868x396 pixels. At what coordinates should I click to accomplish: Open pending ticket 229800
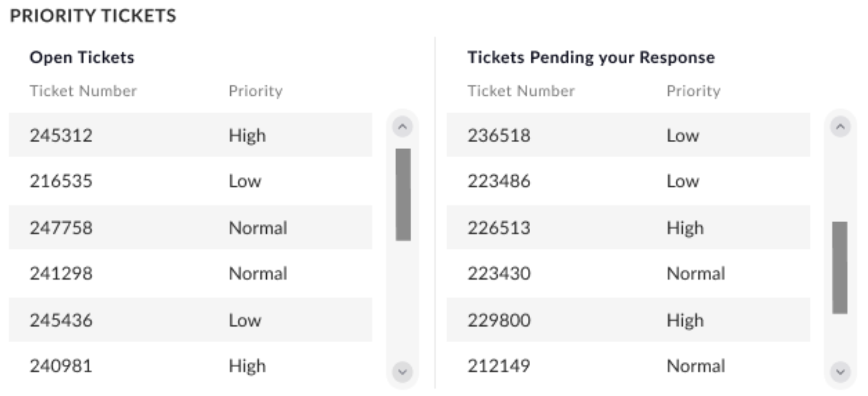(499, 320)
